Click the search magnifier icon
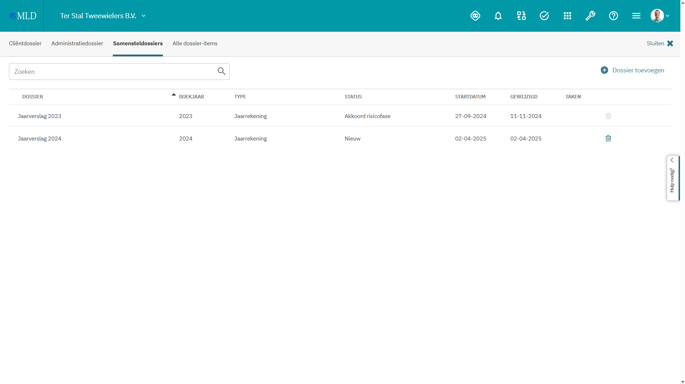 point(221,71)
